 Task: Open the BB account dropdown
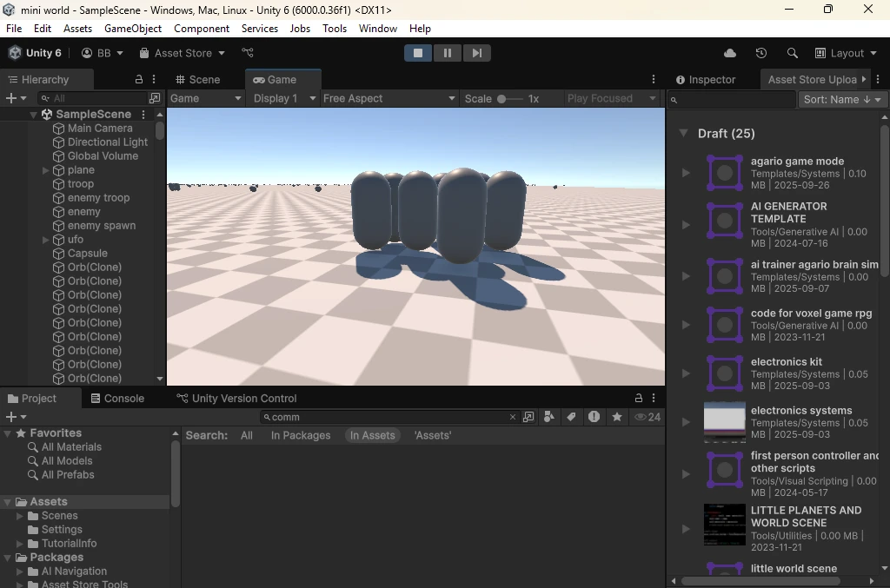coord(103,53)
